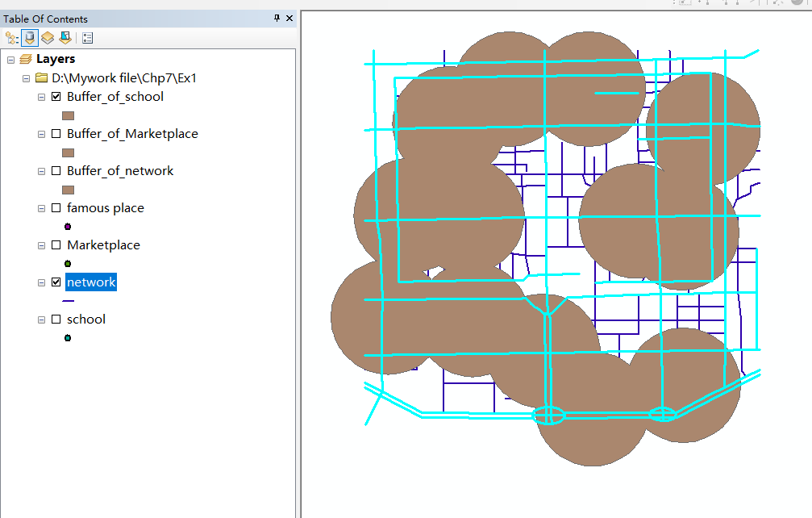The height and width of the screenshot is (518, 812).
Task: Select the Buffer_of_network layer name
Action: tap(120, 171)
